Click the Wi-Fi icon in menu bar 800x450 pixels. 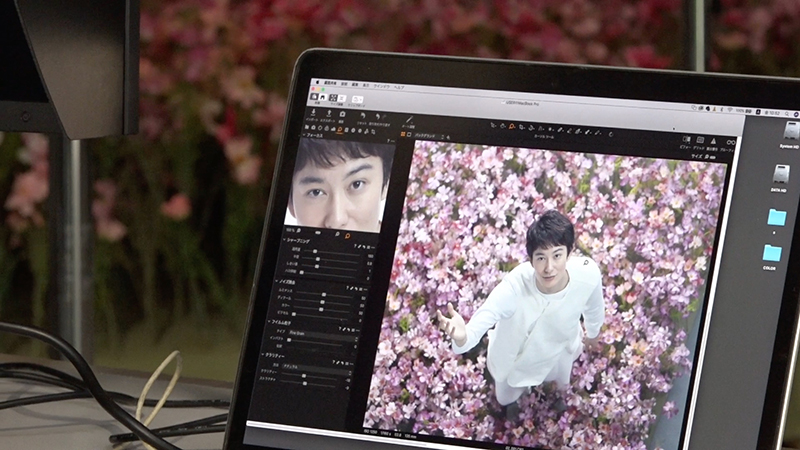click(730, 110)
